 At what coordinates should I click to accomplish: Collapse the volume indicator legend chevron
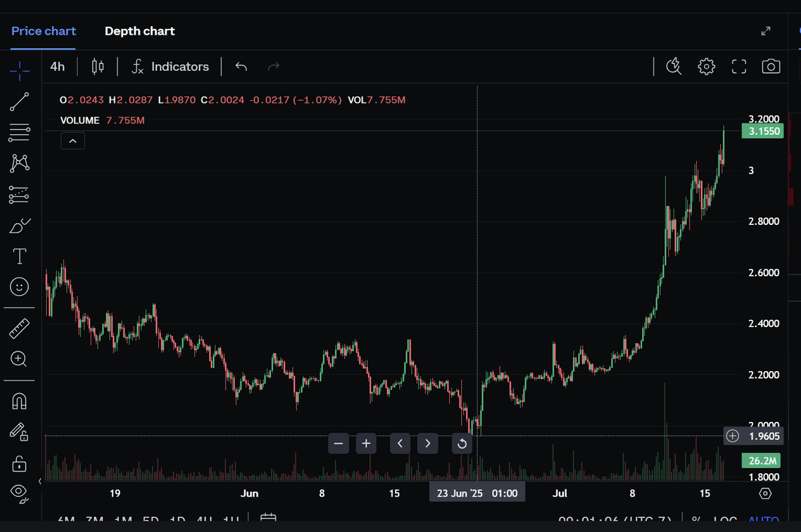[x=73, y=141]
